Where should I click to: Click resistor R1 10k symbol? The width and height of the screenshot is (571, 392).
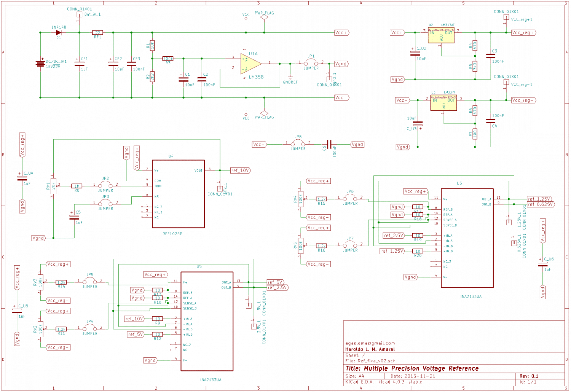click(152, 46)
